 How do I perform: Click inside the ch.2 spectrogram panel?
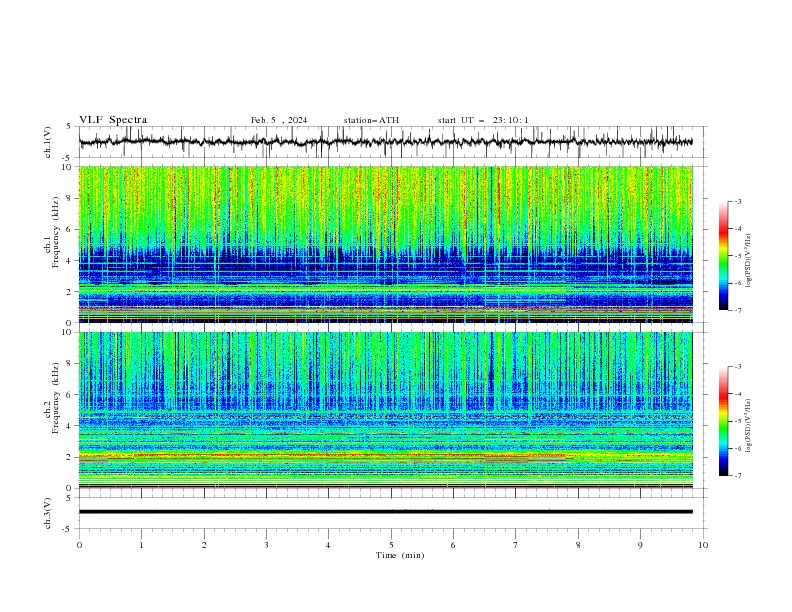pyautogui.click(x=386, y=410)
